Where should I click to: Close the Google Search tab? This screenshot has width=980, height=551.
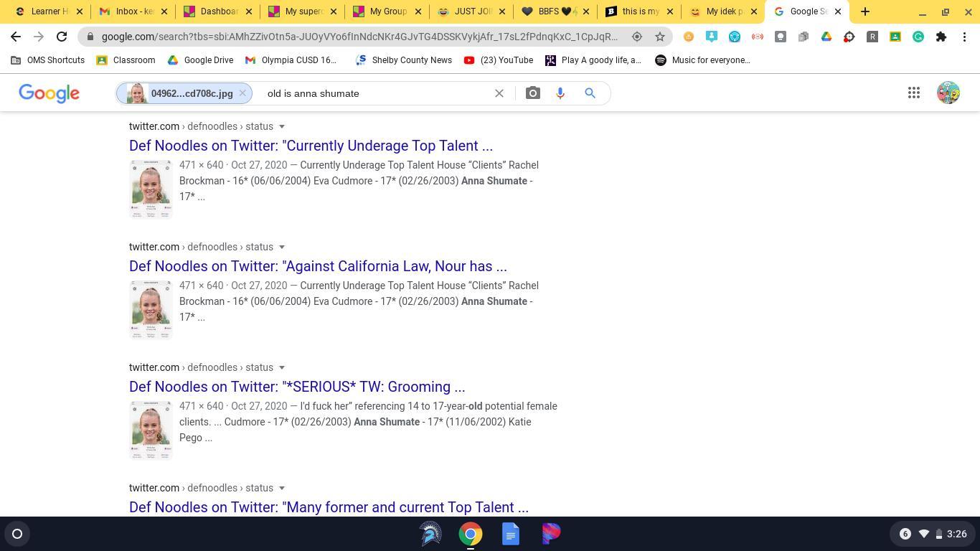click(837, 11)
